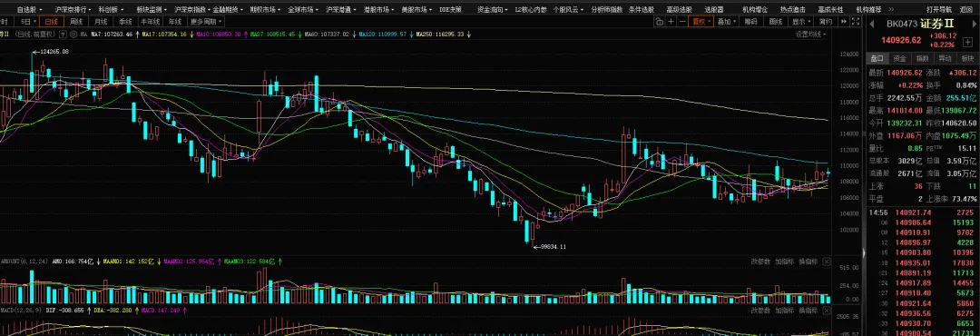Click the lock icon in chart toolbar

659,21
